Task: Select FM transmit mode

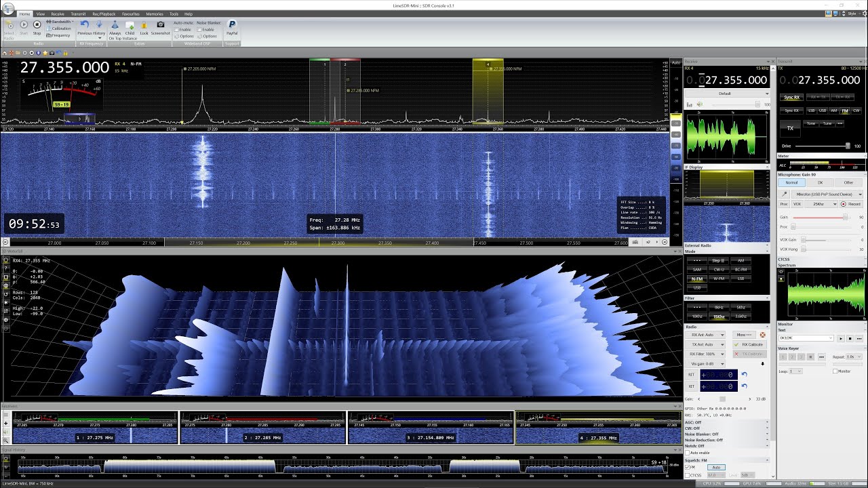Action: pyautogui.click(x=845, y=110)
